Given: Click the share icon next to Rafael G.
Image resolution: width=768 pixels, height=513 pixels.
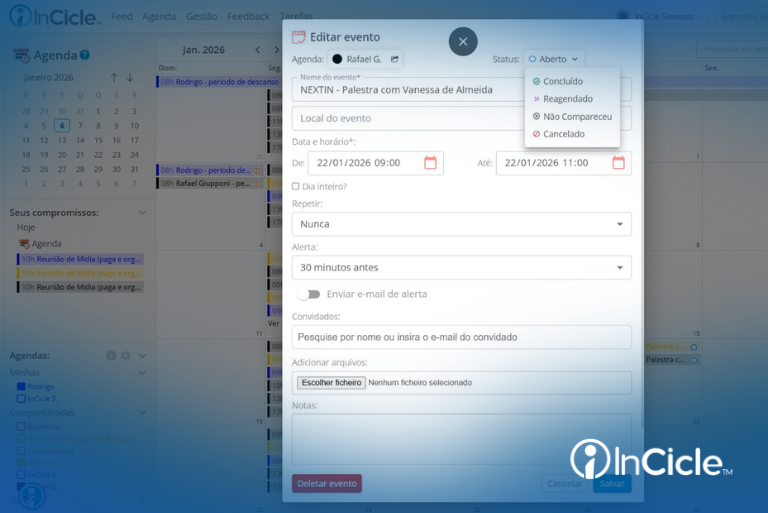Looking at the screenshot, I should click(x=395, y=59).
